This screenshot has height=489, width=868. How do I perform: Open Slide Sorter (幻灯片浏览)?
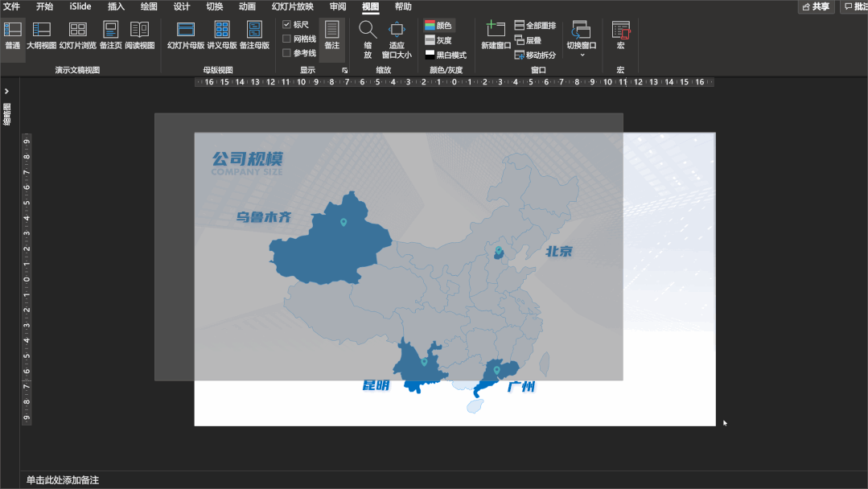point(77,36)
